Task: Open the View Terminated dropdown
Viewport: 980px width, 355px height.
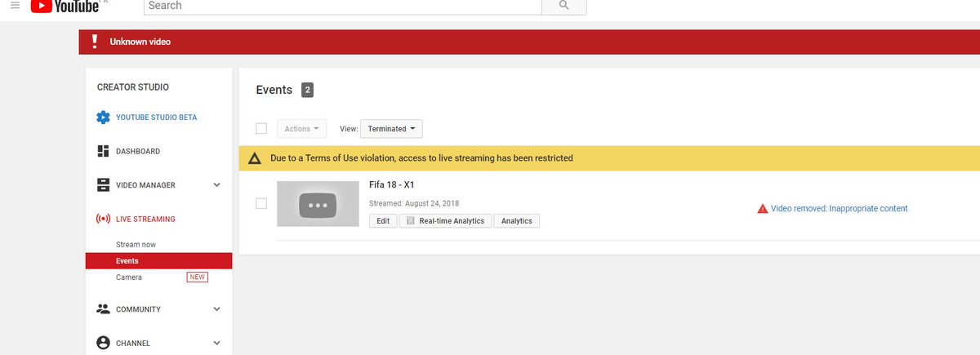Action: [x=391, y=129]
